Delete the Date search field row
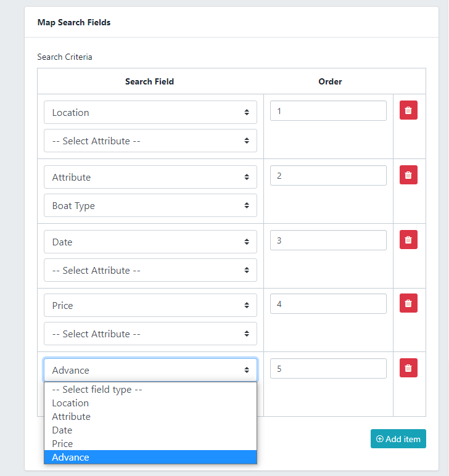 [x=408, y=240]
